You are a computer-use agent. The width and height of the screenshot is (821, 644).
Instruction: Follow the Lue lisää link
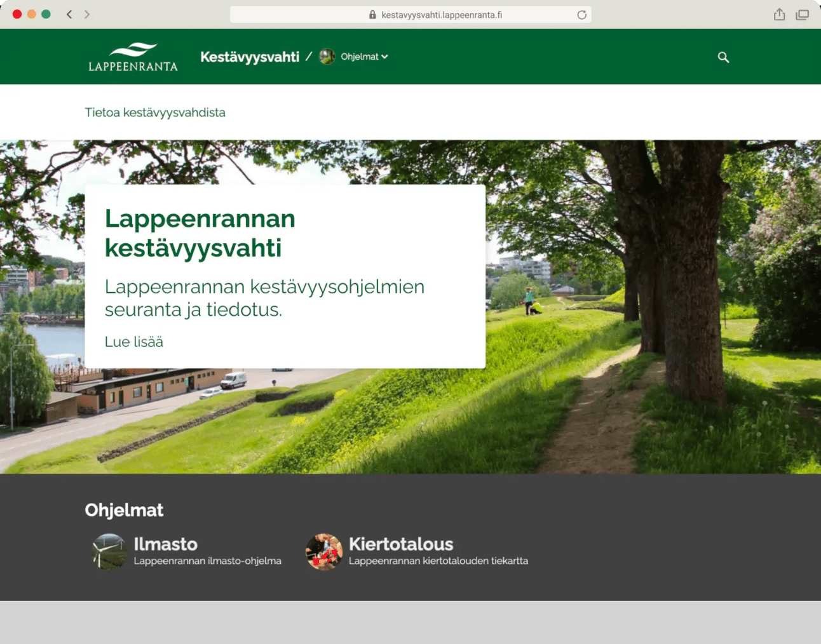[133, 342]
